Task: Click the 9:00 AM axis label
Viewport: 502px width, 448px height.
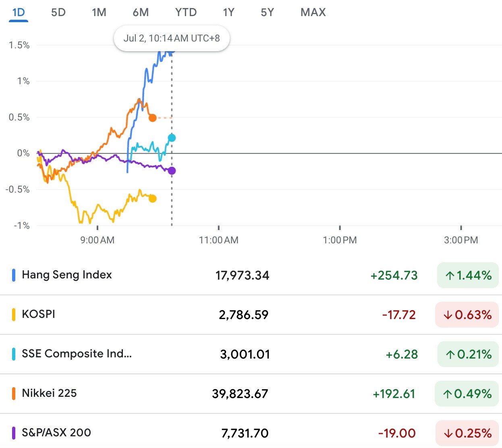Action: coord(97,240)
